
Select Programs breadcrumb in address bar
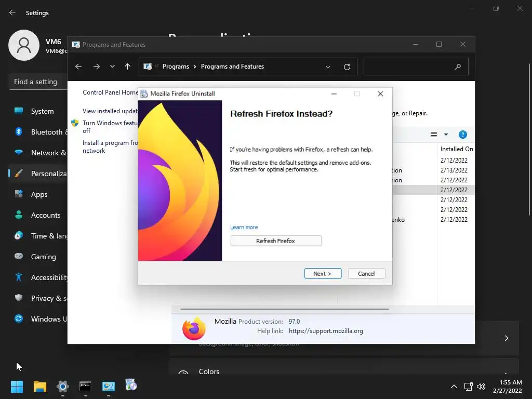[176, 66]
